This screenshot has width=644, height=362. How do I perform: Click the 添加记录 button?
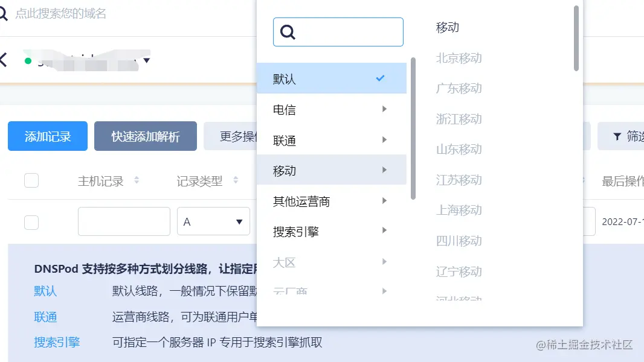[x=48, y=136]
